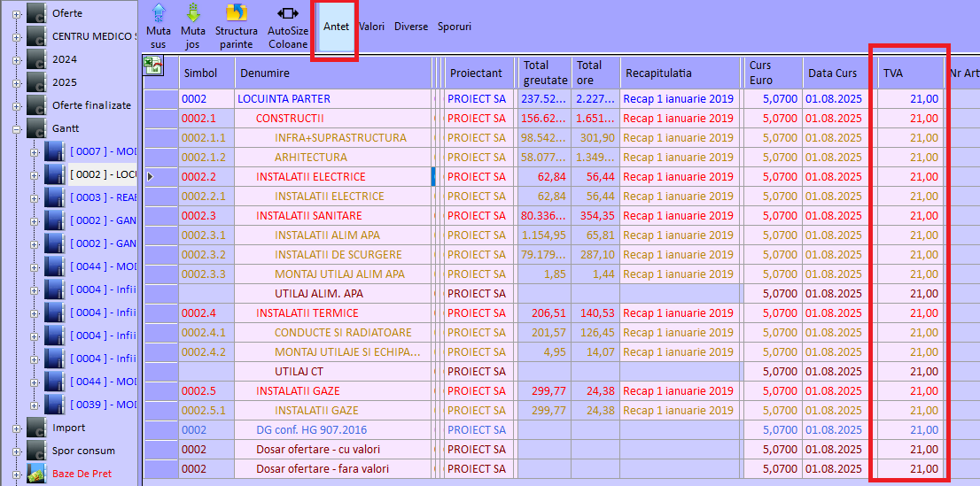Collapse the Gantt tree node
Screen dimensions: 980x486
[17, 129]
